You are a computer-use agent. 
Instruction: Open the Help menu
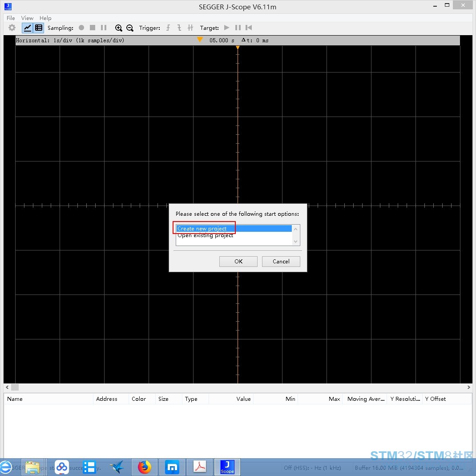[45, 18]
